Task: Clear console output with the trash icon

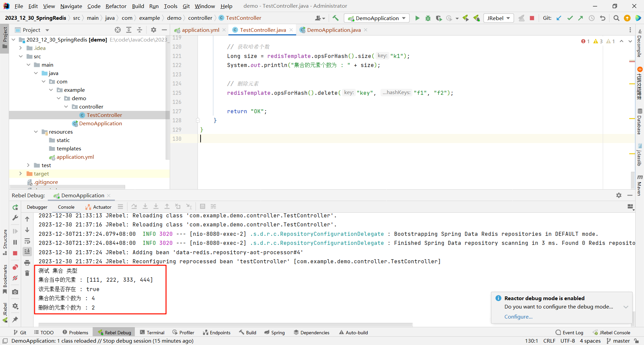Action: pyautogui.click(x=27, y=273)
